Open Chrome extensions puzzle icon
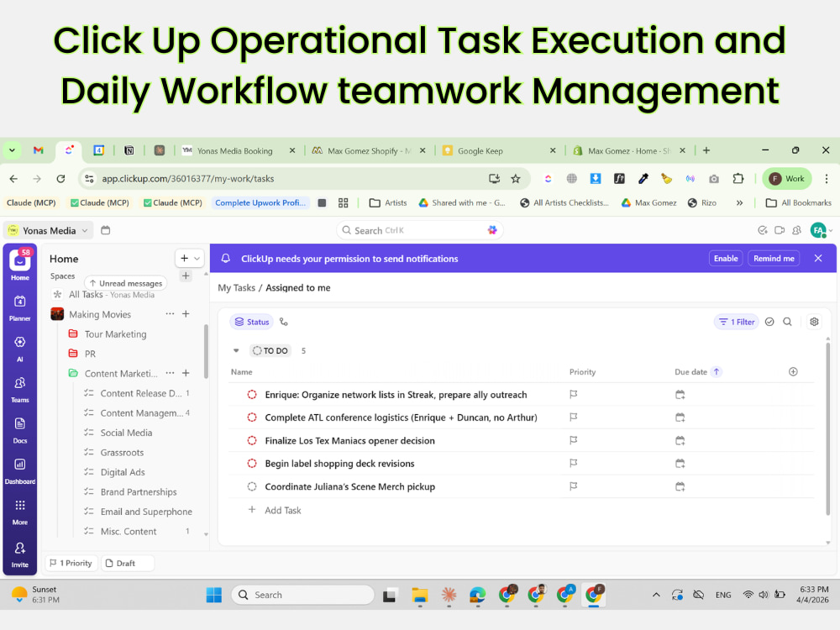 pos(738,179)
